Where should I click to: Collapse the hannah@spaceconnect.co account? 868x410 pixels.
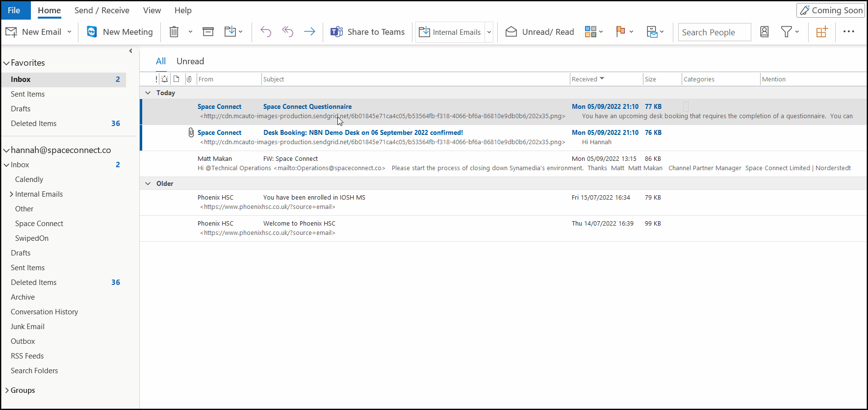(6, 151)
